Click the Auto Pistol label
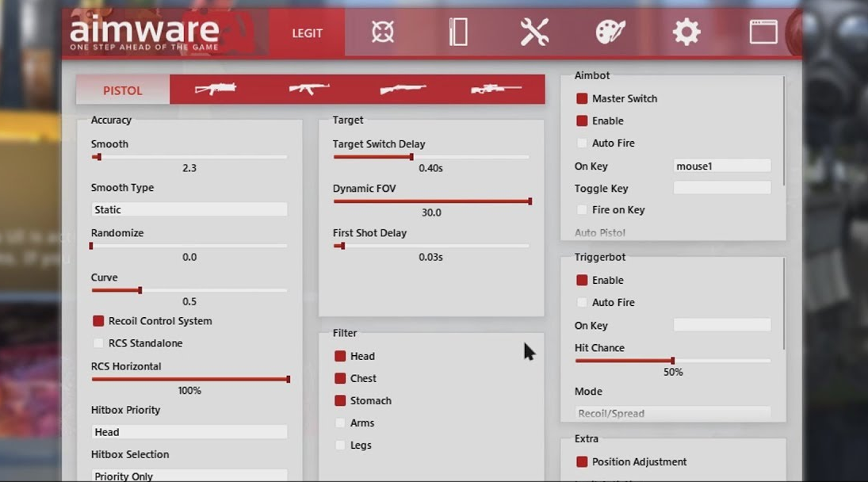The image size is (868, 482). tap(599, 233)
